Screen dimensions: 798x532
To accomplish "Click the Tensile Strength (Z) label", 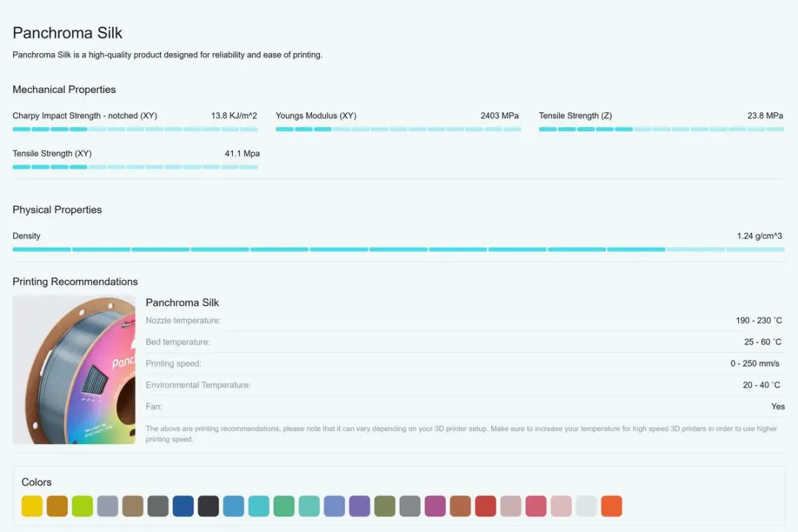I will pyautogui.click(x=576, y=116).
